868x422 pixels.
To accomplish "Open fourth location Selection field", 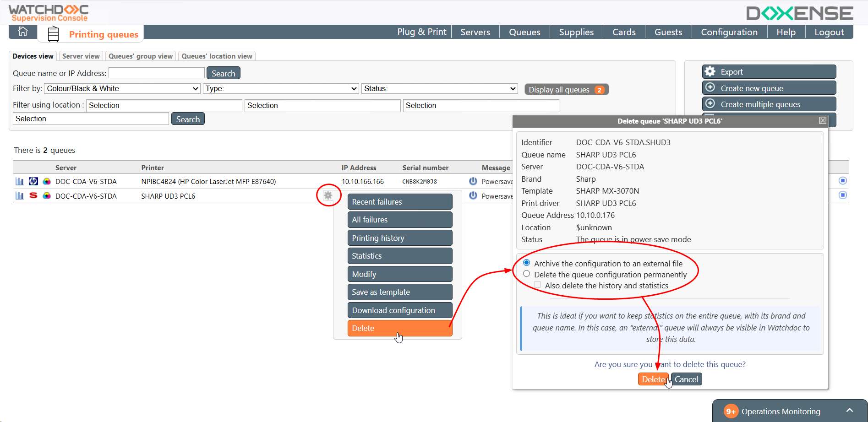I will point(91,119).
